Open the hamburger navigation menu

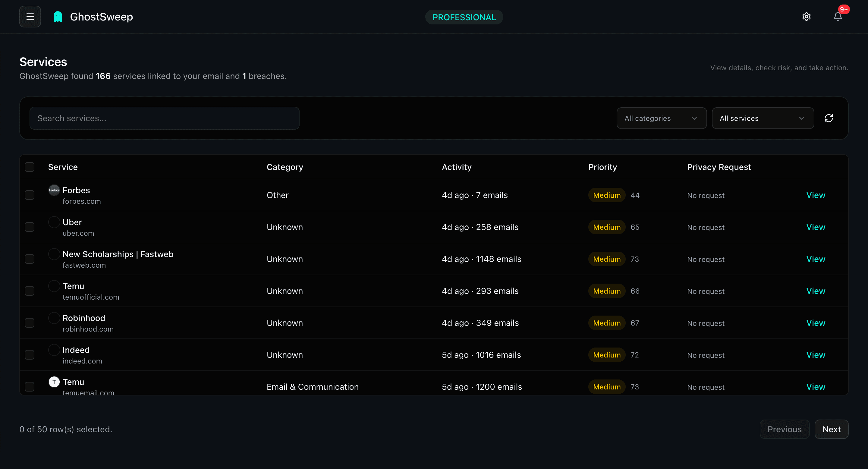pos(30,16)
